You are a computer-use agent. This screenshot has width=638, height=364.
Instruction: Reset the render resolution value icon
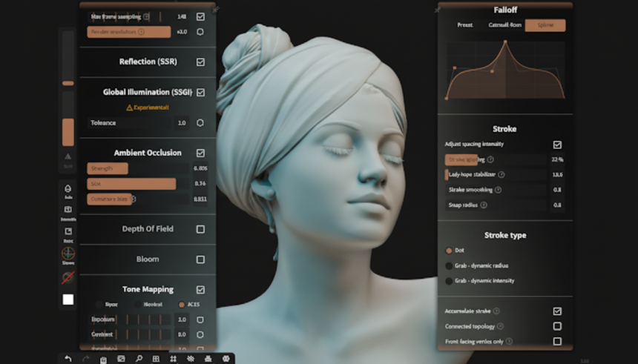click(x=200, y=32)
